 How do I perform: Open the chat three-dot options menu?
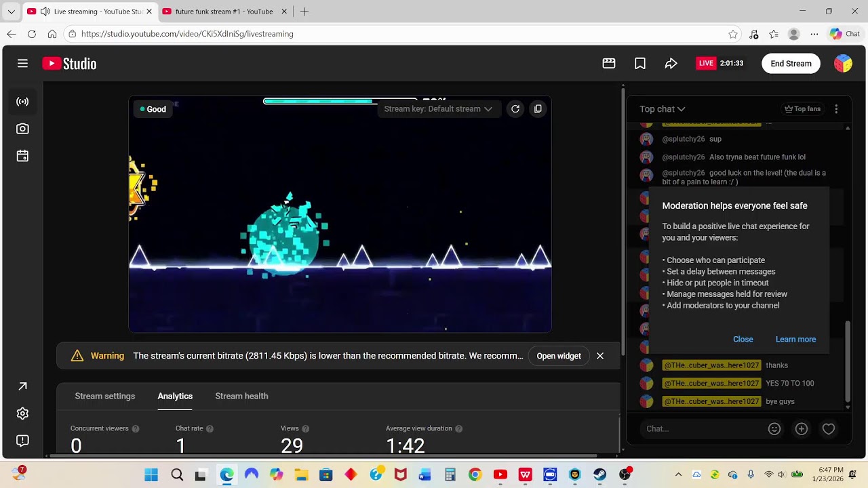point(836,108)
